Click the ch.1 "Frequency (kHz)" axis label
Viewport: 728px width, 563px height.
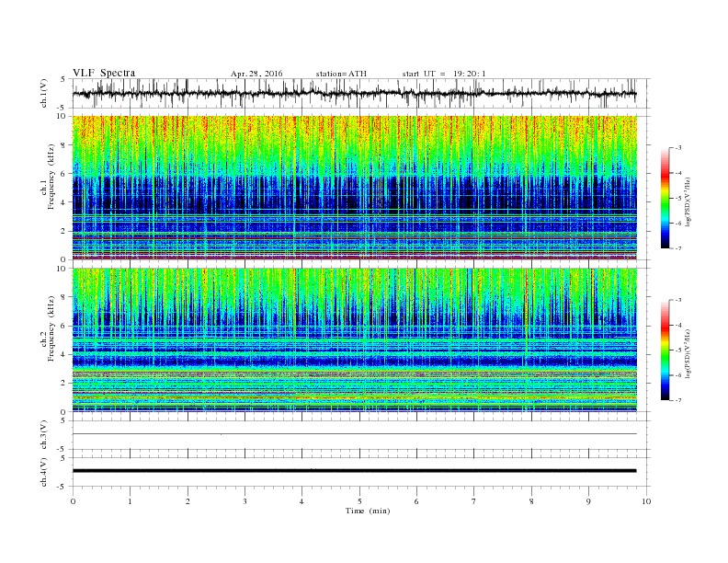coord(51,176)
